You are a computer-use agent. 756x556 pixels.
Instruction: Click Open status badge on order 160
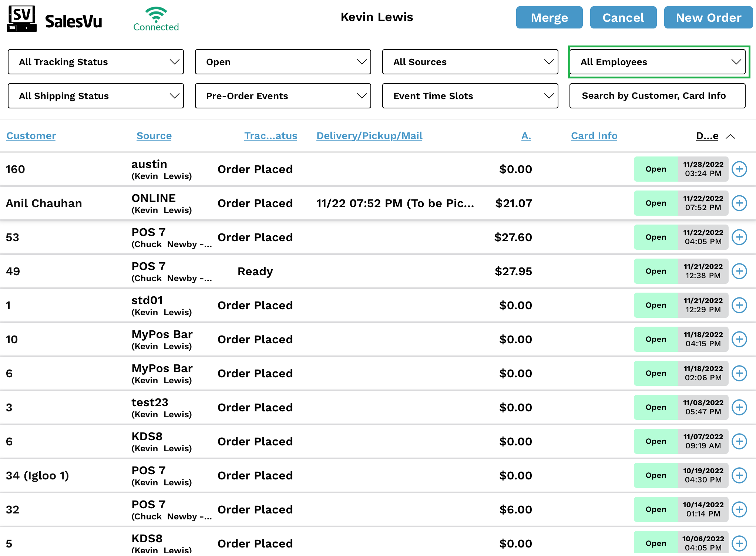655,169
